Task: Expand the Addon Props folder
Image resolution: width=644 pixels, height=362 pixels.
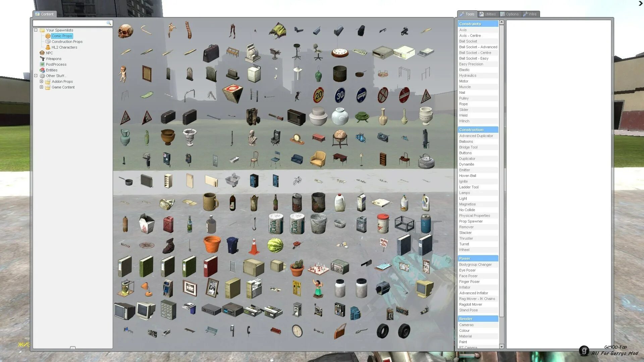Action: pos(41,81)
